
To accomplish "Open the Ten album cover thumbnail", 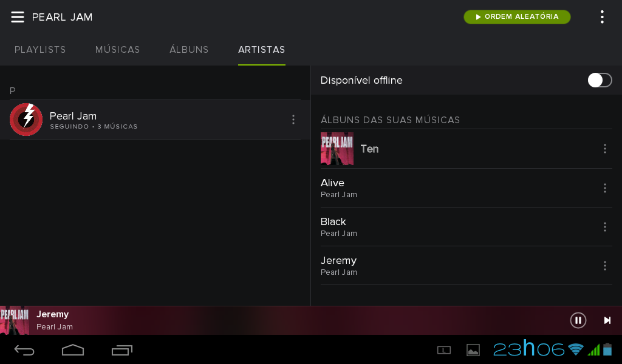I will [337, 149].
